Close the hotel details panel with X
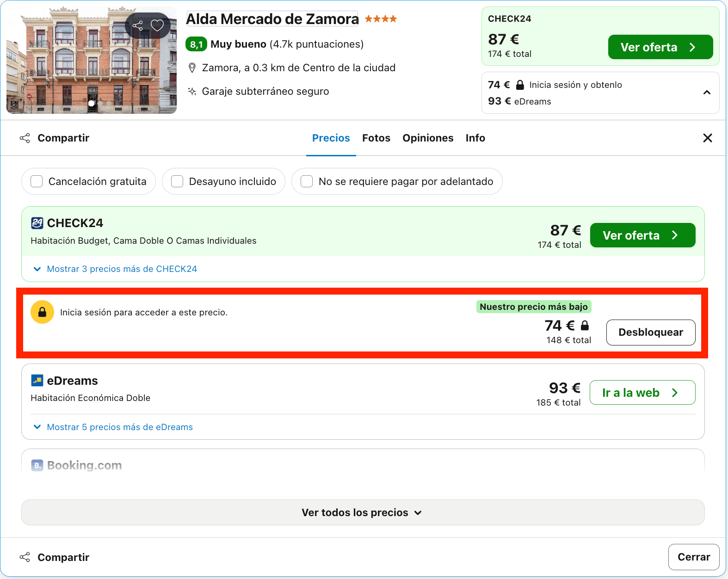728x579 pixels. (x=707, y=138)
